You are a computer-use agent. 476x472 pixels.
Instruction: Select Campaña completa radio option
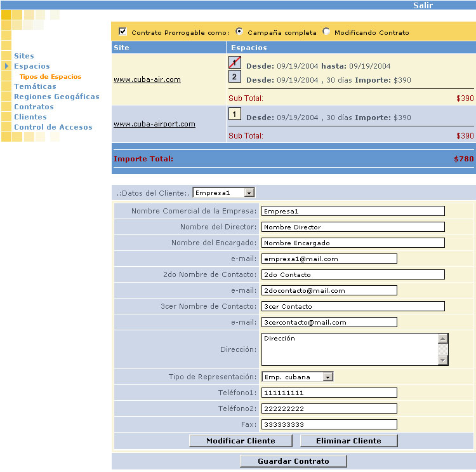[x=239, y=31]
